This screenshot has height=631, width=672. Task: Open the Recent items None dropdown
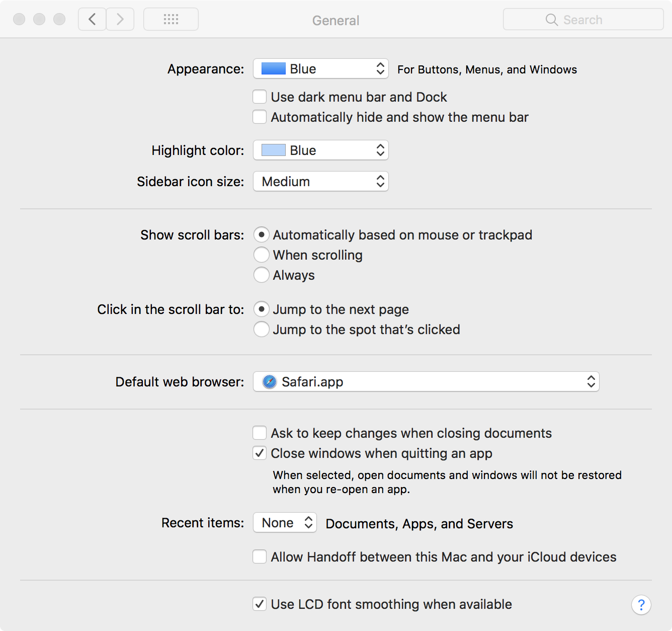pyautogui.click(x=284, y=523)
